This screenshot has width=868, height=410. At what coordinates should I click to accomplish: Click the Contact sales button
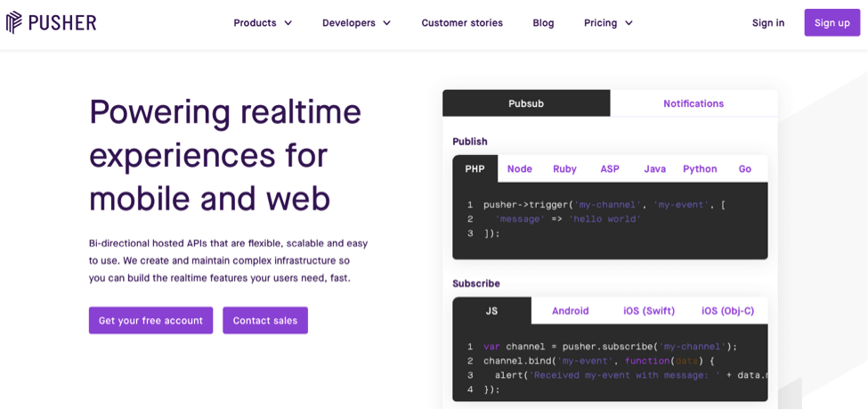click(265, 320)
